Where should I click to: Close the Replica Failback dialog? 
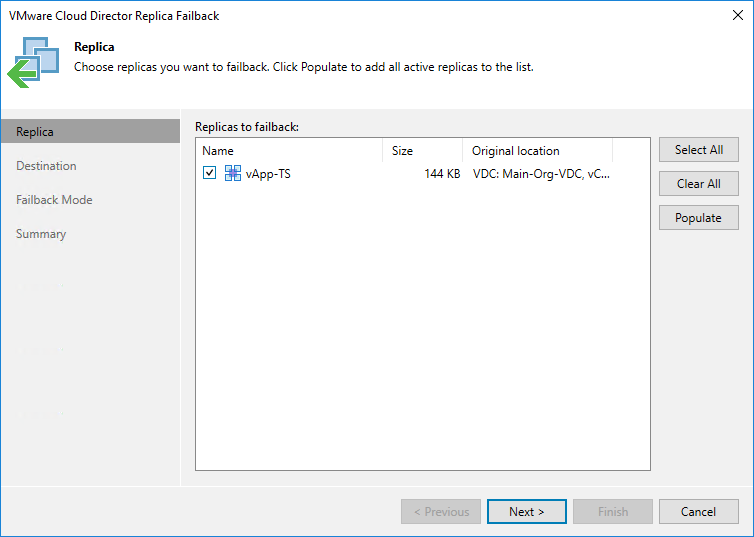738,15
